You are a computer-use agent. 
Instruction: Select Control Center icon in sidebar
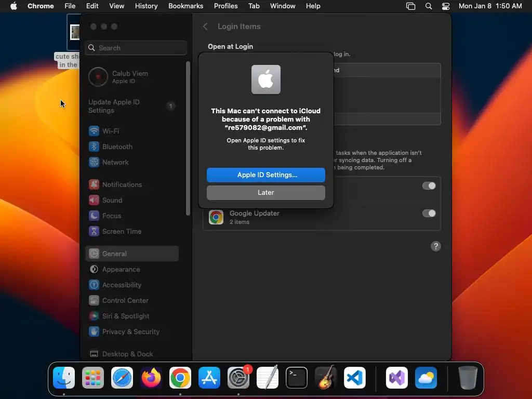[x=94, y=301]
